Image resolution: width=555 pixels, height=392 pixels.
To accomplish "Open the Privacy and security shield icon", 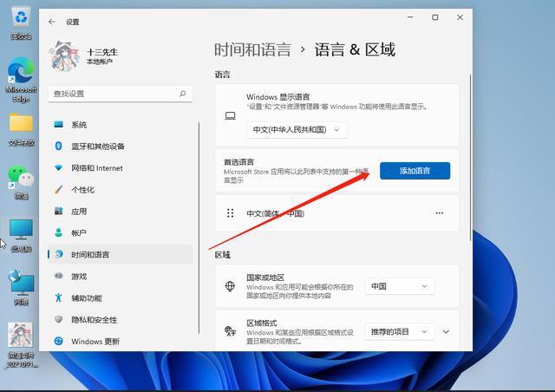I will pos(58,319).
